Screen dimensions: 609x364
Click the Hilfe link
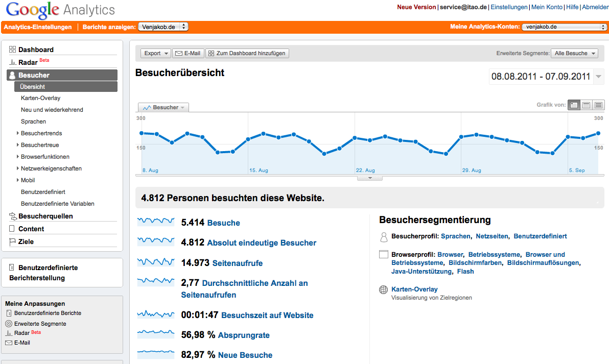point(572,7)
